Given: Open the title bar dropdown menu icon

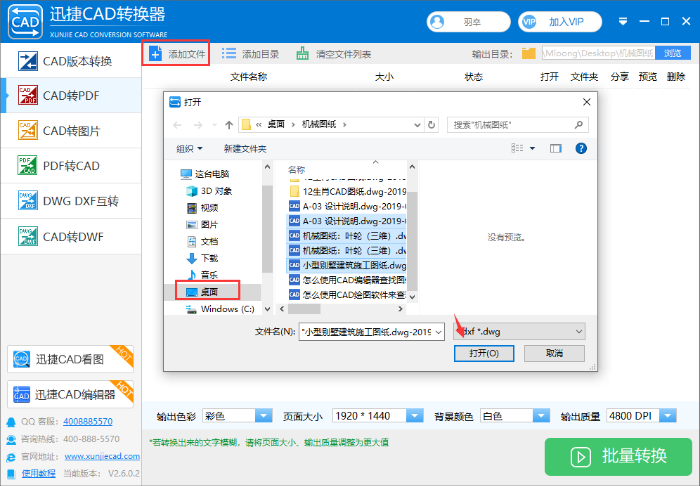Looking at the screenshot, I should [623, 21].
